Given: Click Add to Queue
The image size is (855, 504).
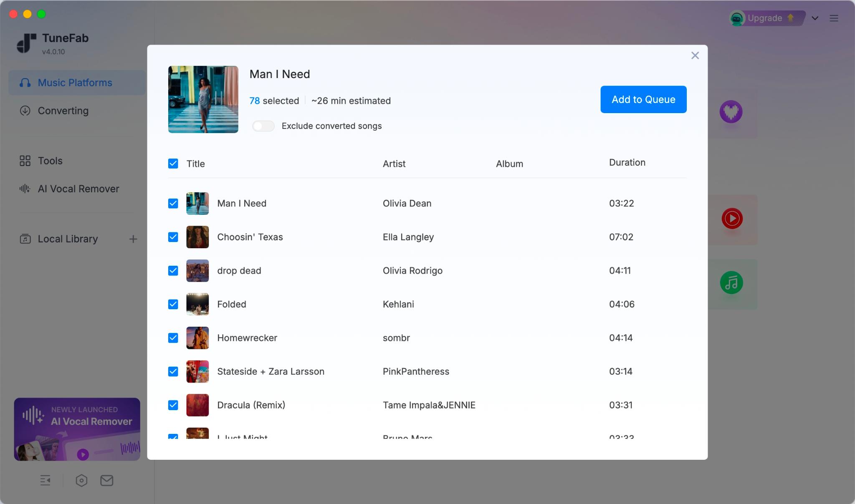Looking at the screenshot, I should (643, 99).
